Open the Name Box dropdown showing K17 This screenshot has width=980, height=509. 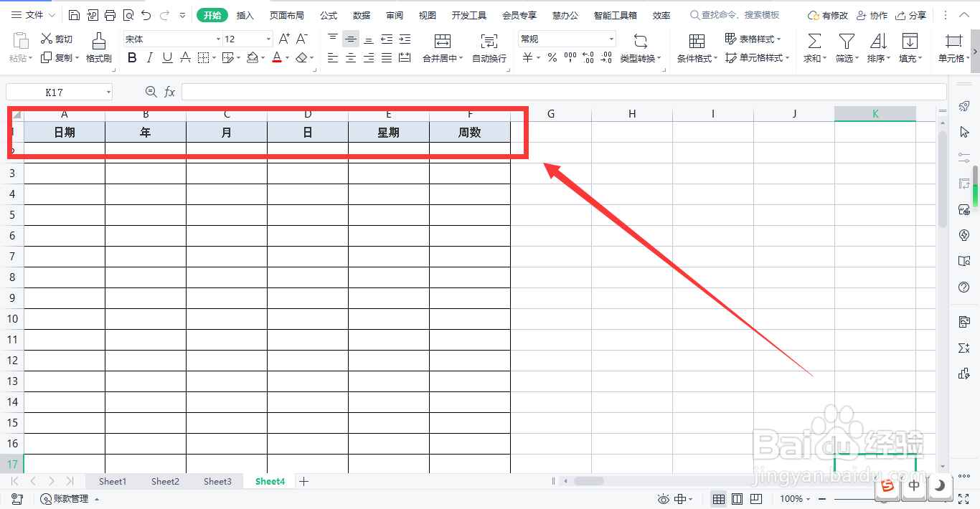click(x=108, y=92)
